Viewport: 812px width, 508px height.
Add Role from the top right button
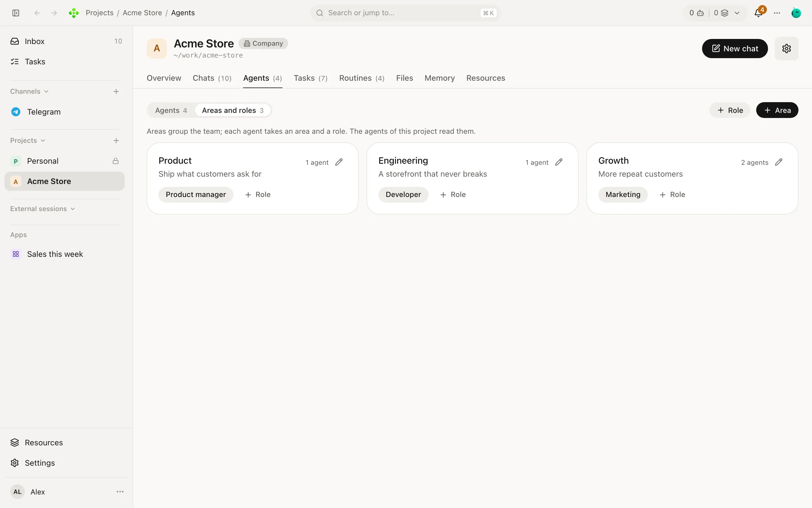(x=730, y=110)
